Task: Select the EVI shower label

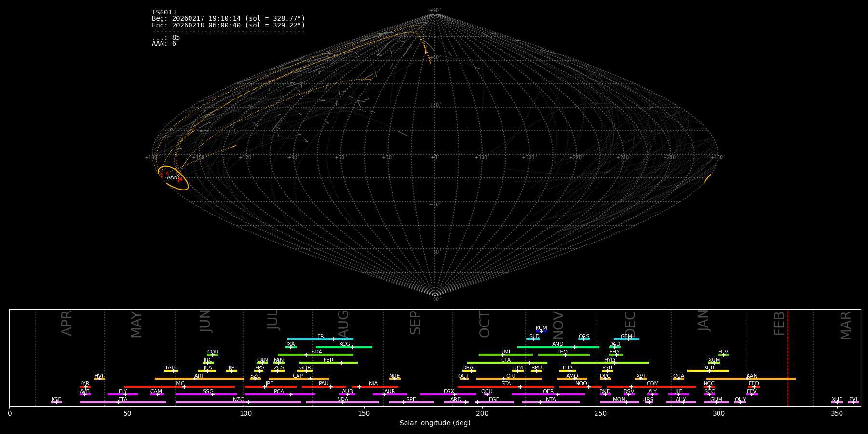Action: pyautogui.click(x=853, y=400)
